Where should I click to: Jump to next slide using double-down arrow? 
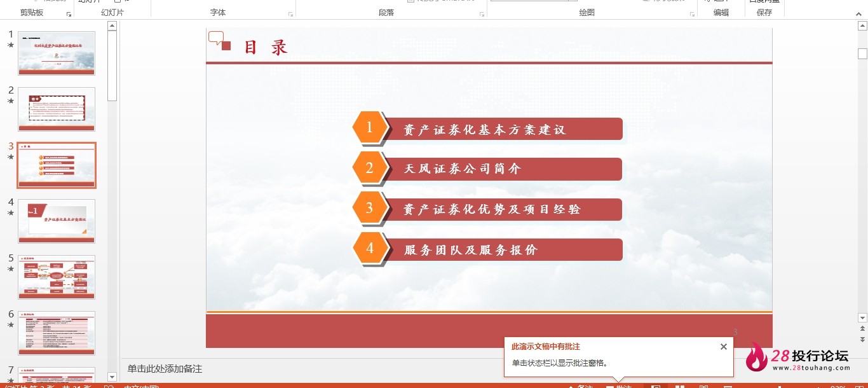click(x=862, y=340)
